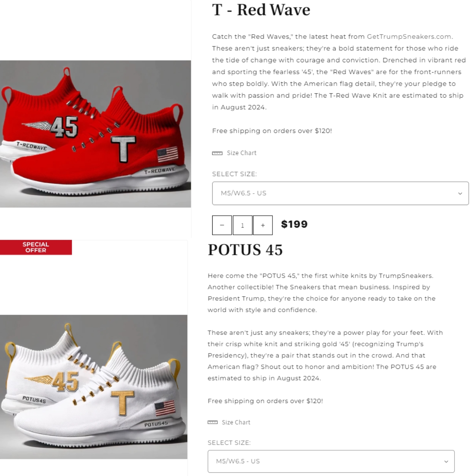Screen dimensions: 476x476
Task: Click the quantity input field showing 1
Action: click(242, 225)
